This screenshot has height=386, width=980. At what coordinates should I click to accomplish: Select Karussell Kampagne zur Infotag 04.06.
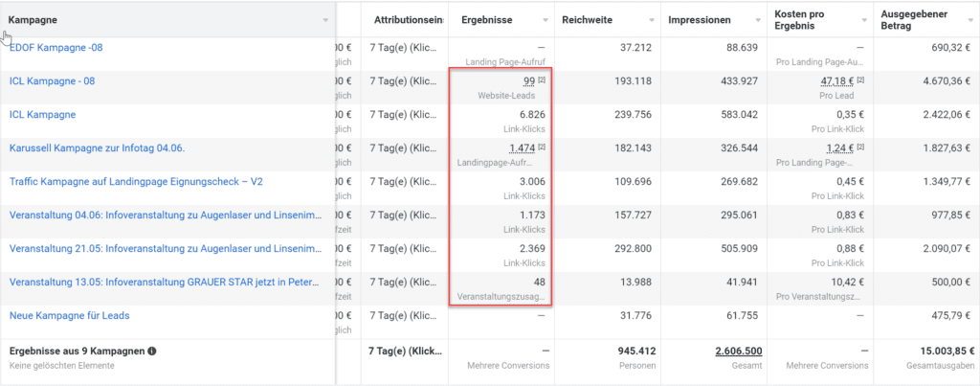pyautogui.click(x=96, y=148)
